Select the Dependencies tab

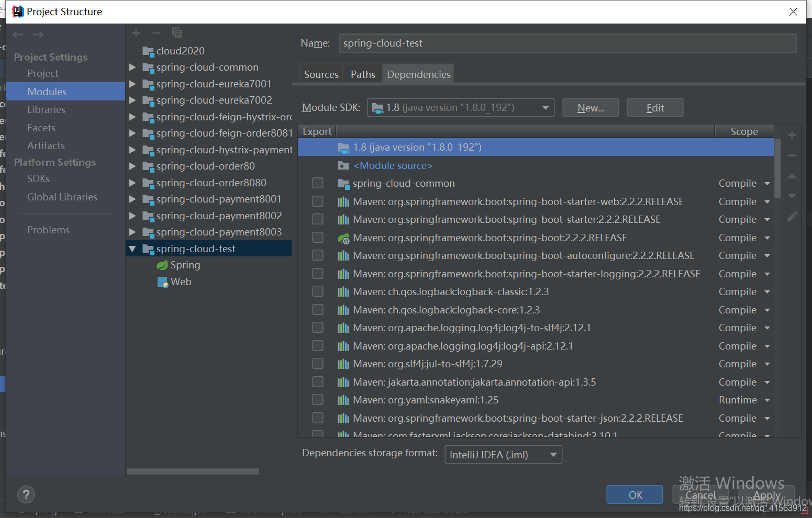(x=419, y=74)
